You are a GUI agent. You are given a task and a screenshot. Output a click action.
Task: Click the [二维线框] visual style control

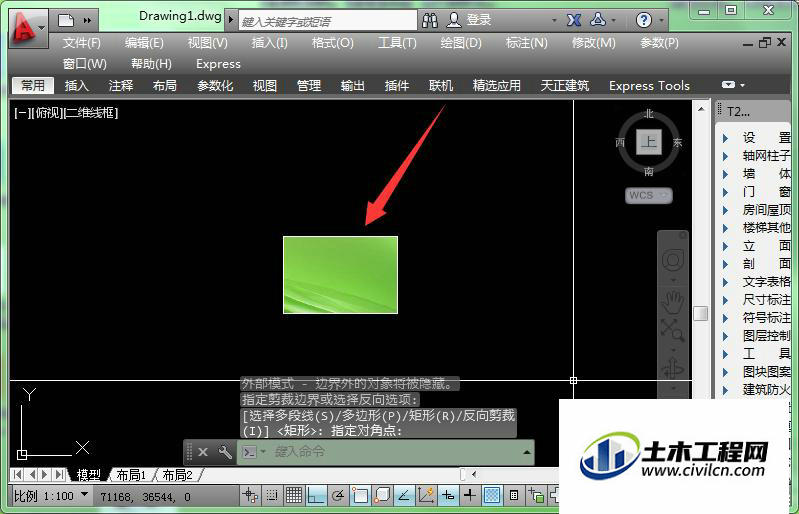(x=91, y=113)
